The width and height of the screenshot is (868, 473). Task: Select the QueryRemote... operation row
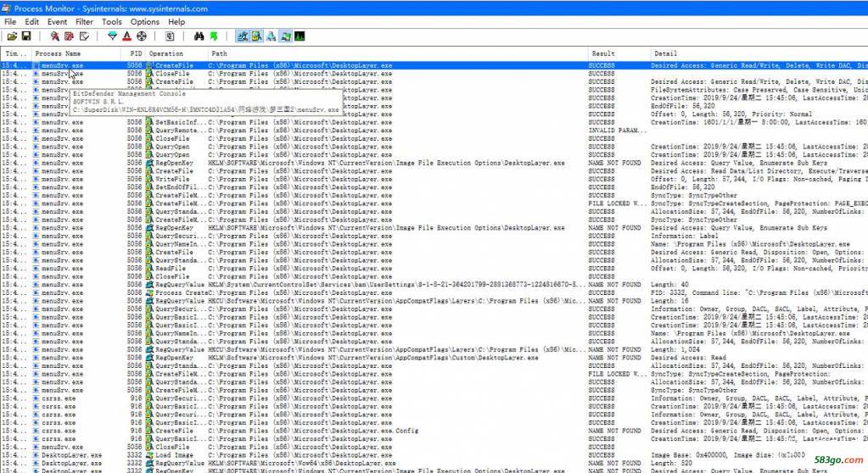coord(434,131)
